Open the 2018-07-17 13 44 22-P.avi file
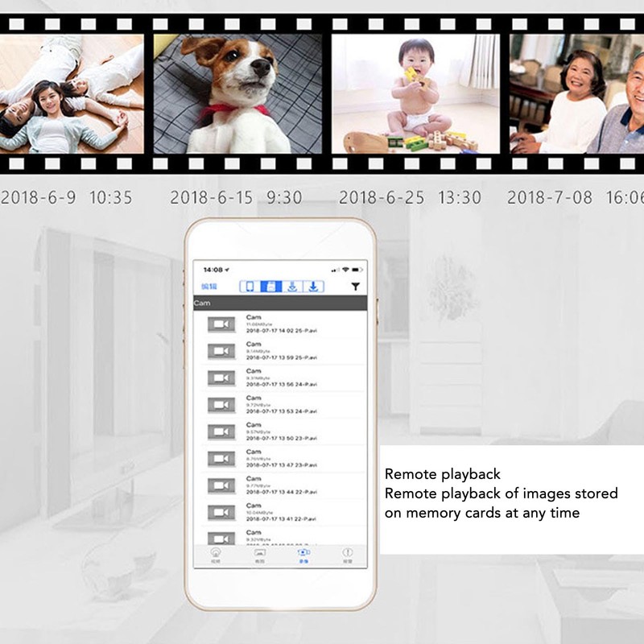Image resolution: width=644 pixels, height=644 pixels. coord(282,492)
